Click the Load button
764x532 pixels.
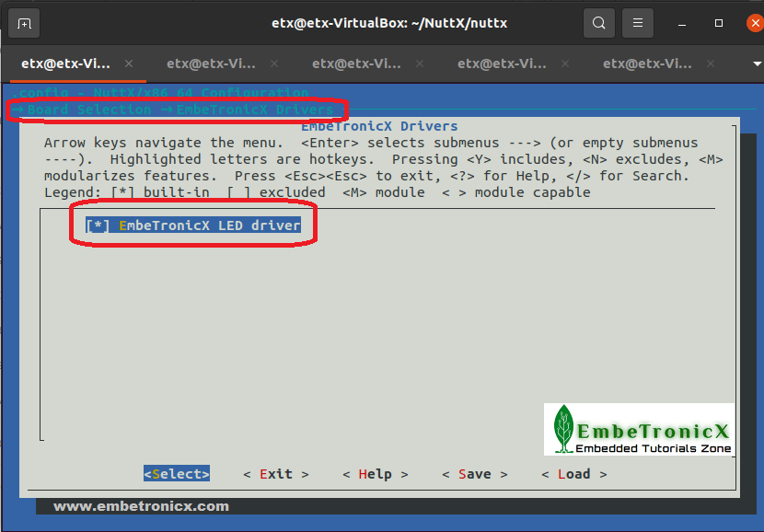coord(574,473)
